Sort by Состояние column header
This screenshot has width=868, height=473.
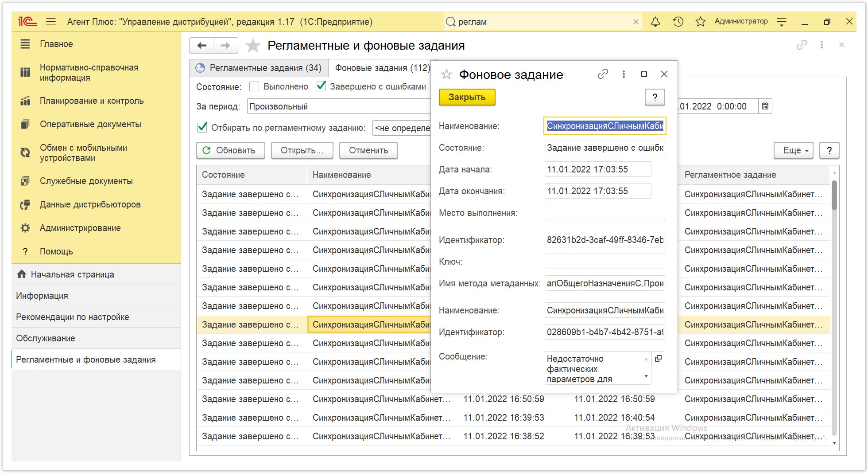tap(252, 175)
